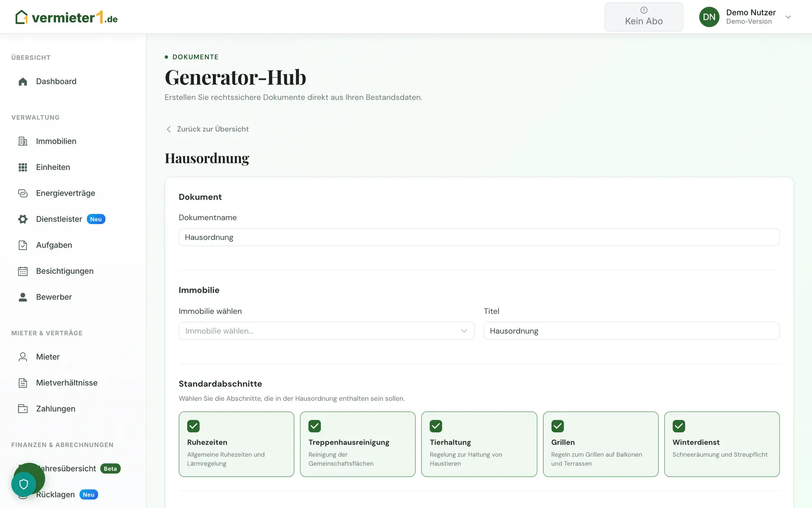Viewport: 812px width, 508px height.
Task: Click the Kein Abo button
Action: click(x=644, y=17)
